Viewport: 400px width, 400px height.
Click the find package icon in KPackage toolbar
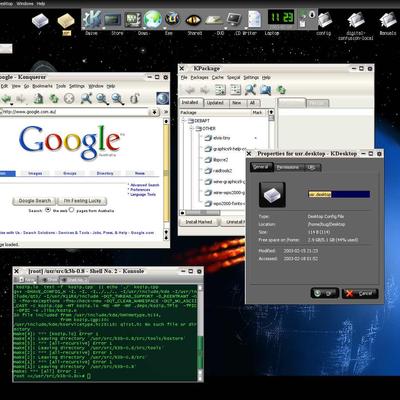250,90
